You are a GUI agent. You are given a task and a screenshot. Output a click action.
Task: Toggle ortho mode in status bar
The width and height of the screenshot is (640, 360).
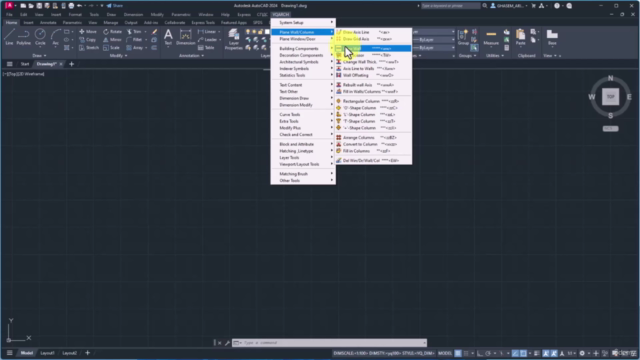point(480,353)
